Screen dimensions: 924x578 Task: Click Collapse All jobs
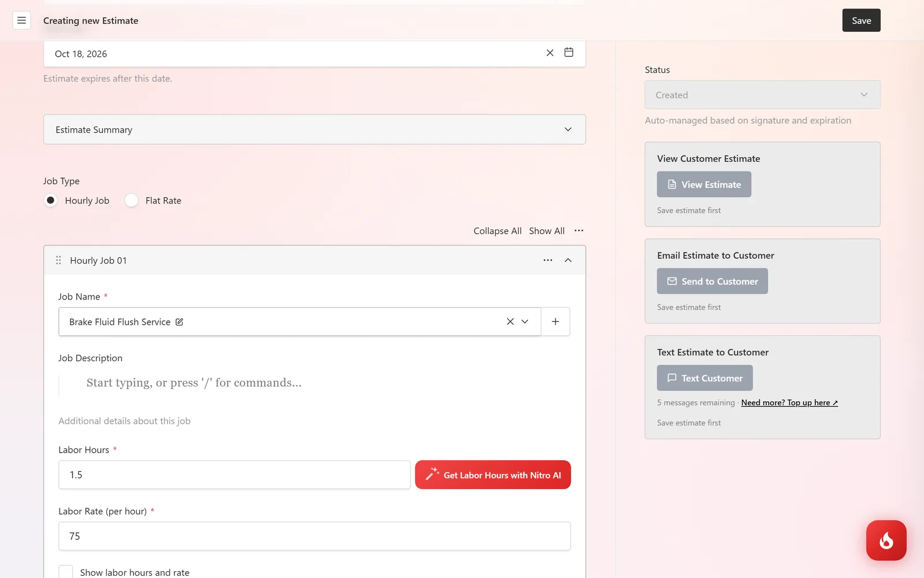497,231
